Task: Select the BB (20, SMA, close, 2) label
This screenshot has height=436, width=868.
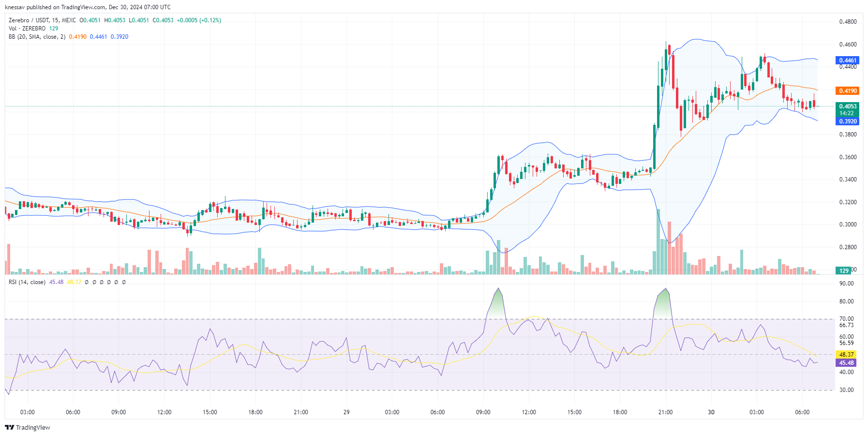Action: (x=37, y=37)
